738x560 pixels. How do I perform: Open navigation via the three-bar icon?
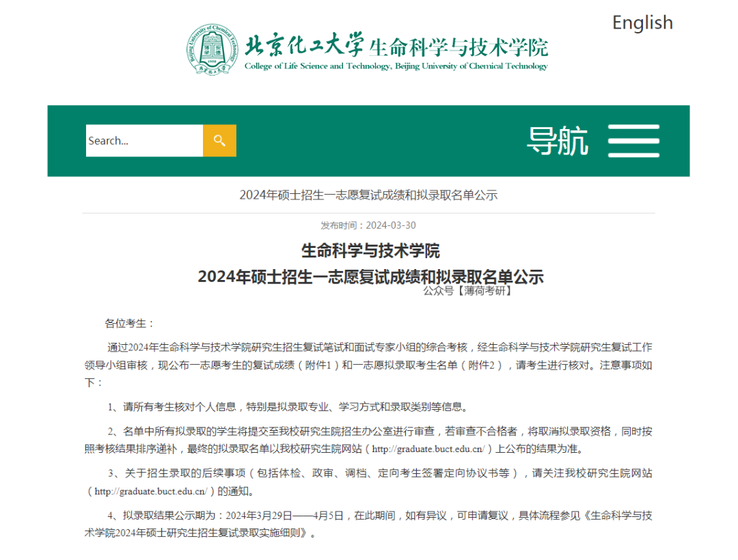[633, 141]
